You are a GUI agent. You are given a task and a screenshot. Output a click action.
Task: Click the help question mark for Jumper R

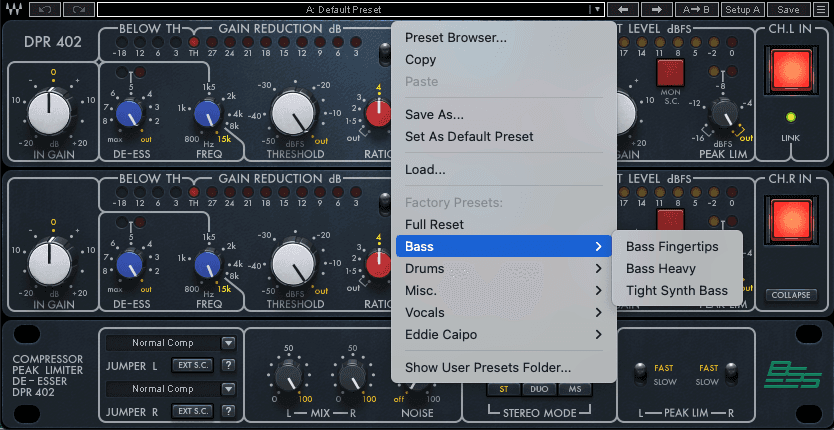click(228, 411)
